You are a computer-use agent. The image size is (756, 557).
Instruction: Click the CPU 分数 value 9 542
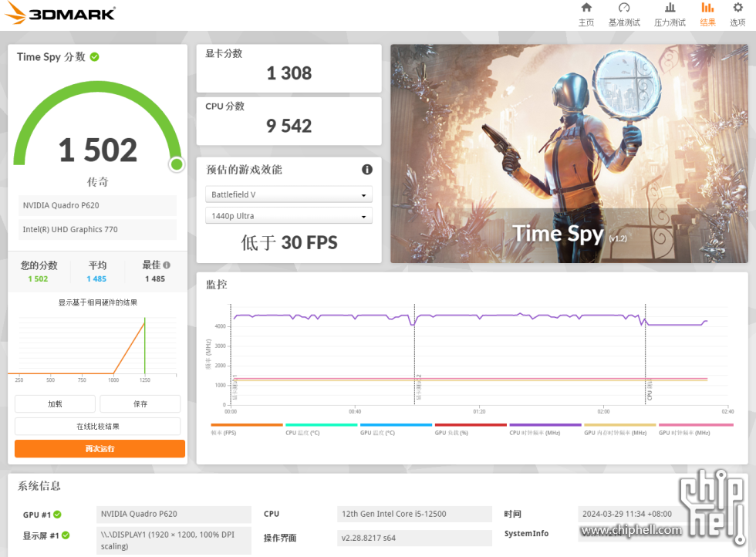[x=289, y=126]
